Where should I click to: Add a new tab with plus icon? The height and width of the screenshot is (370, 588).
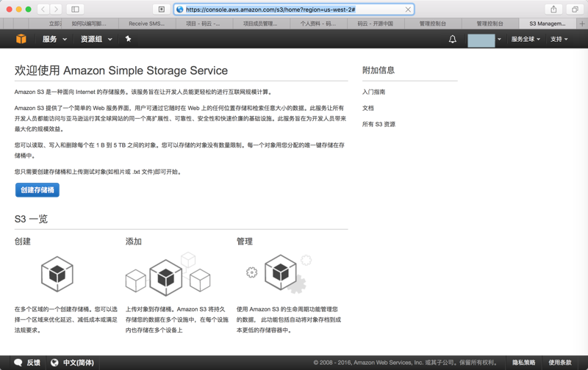point(582,23)
